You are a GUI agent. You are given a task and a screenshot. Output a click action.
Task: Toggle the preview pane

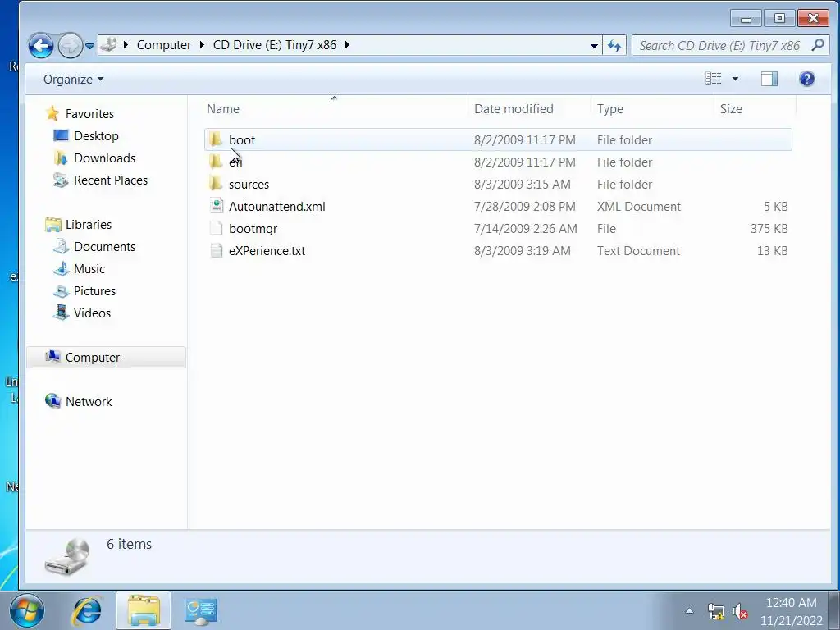tap(769, 79)
